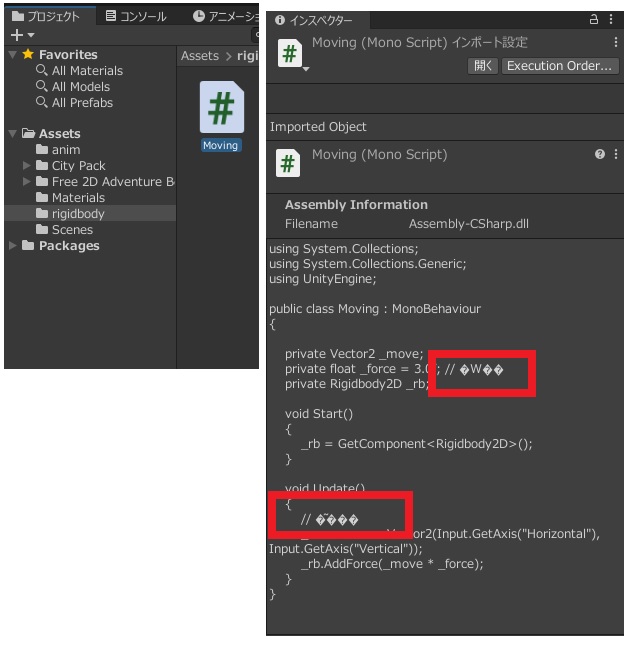Expand the Free 2D Adventure folder
Screen dimensions: 635x646
click(27, 182)
